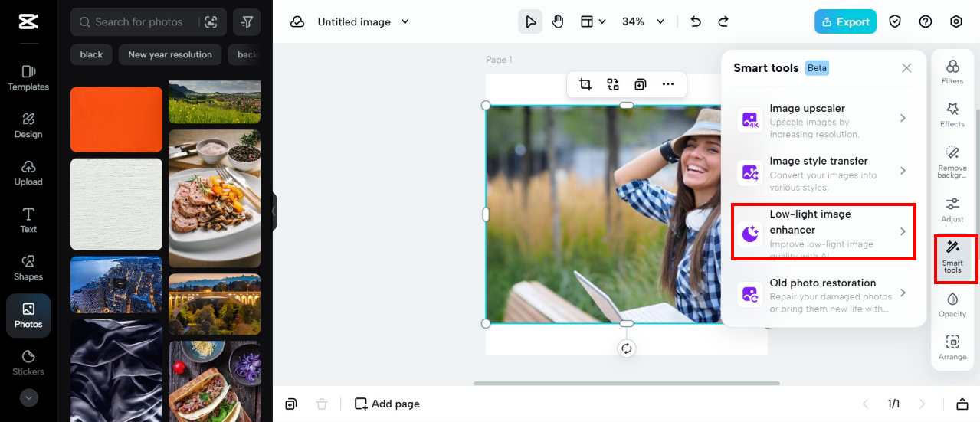Screen dimensions: 980x422
Task: Open the Upload sidebar panel
Action: (x=28, y=173)
